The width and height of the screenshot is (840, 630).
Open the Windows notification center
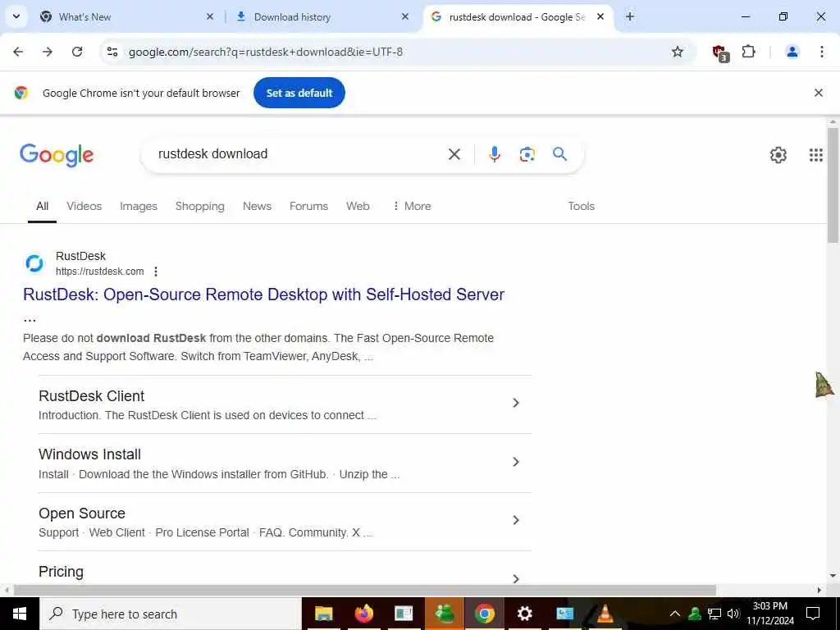tap(813, 614)
